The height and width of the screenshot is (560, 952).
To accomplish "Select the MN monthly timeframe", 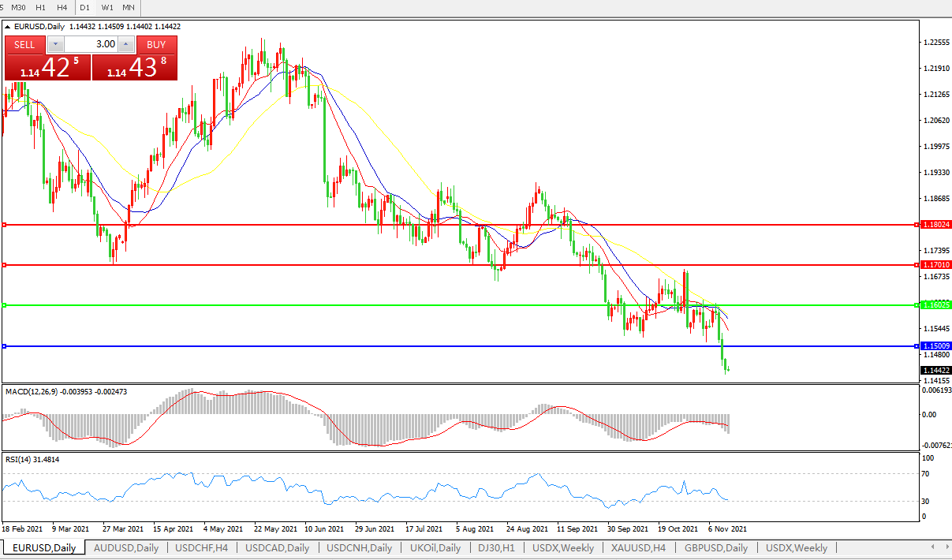I will [129, 7].
